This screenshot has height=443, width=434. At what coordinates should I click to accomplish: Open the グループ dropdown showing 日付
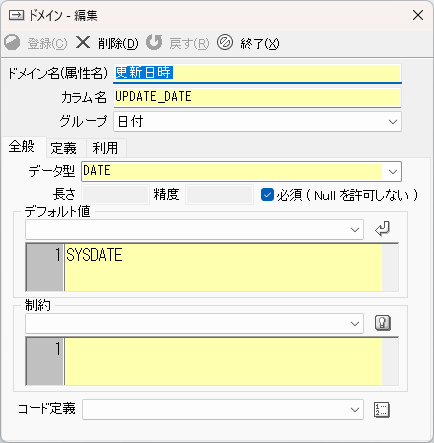click(257, 122)
